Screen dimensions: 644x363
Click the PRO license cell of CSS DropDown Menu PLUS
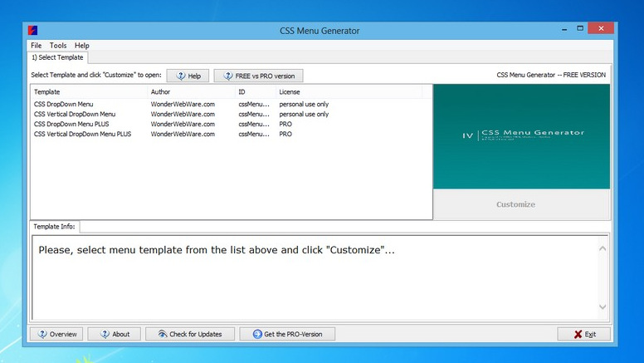285,124
